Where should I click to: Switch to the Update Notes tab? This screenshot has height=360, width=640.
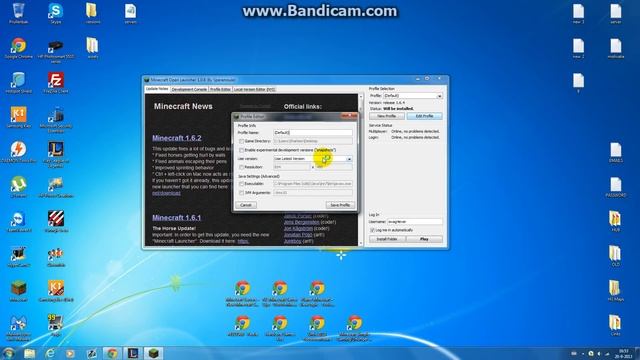tap(157, 89)
